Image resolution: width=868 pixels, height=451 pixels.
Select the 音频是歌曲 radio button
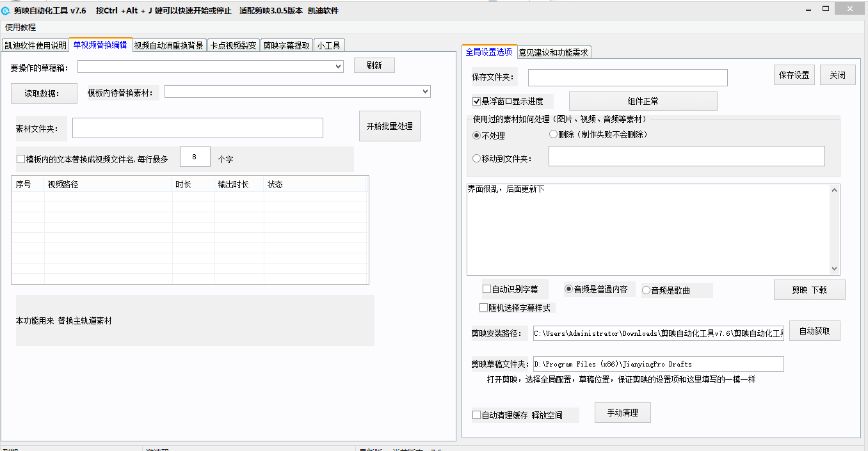646,290
